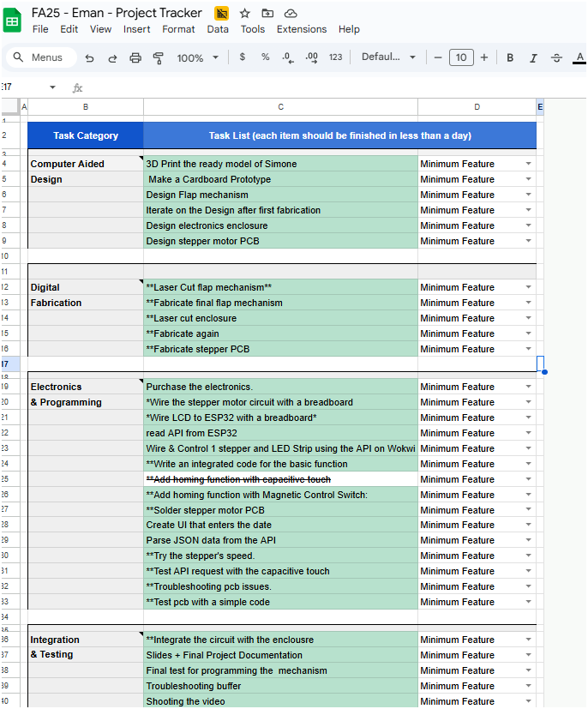Screen dimensions: 588x709
Task: Edit the font size field showing 10
Action: point(461,57)
